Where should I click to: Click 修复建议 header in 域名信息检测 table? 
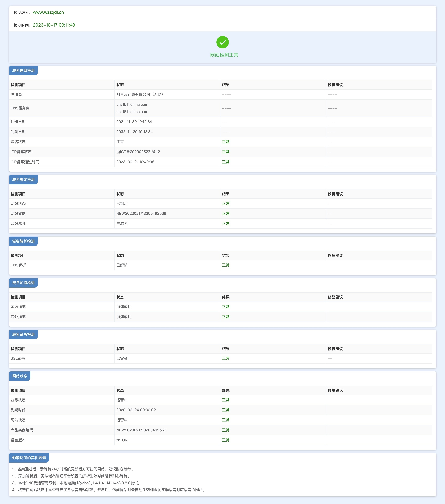pyautogui.click(x=335, y=85)
